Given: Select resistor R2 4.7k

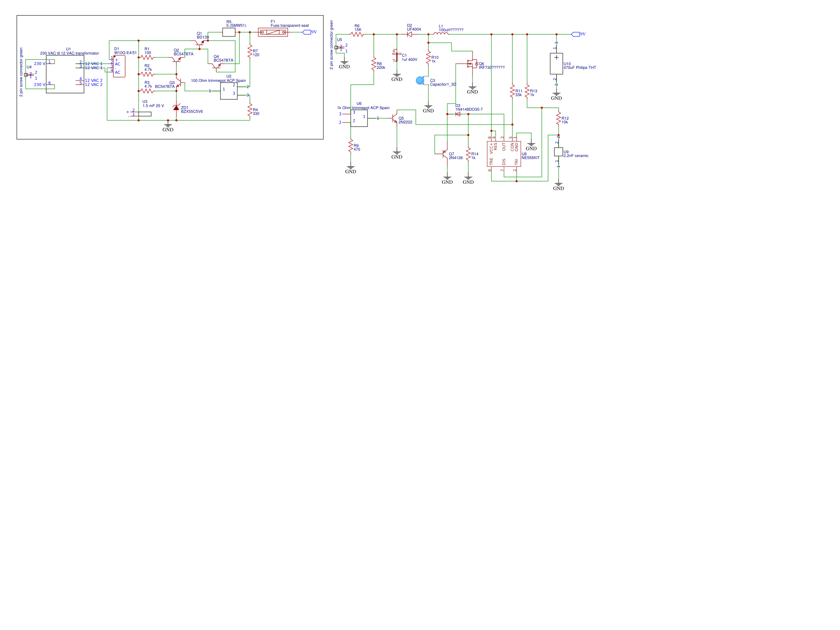Looking at the screenshot, I should [147, 74].
